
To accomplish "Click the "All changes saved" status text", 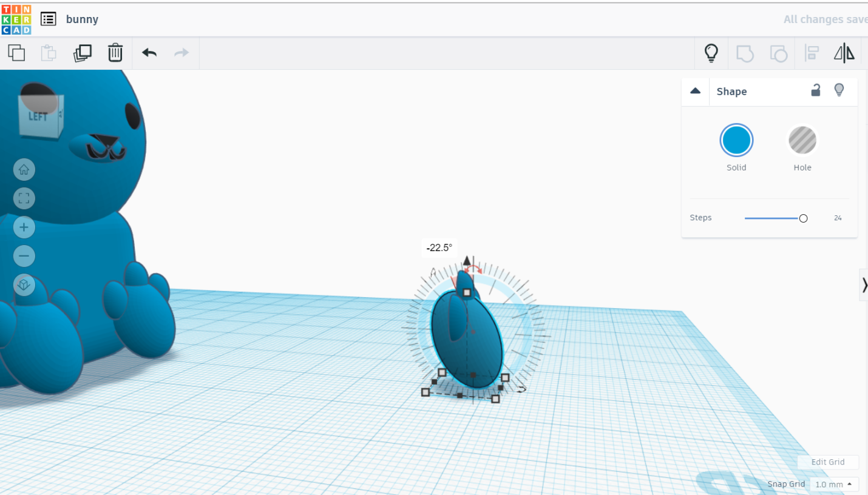I will click(x=826, y=19).
